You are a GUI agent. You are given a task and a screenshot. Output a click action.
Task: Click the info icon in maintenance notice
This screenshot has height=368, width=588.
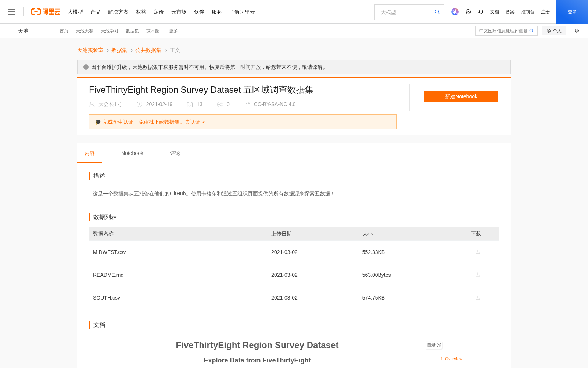coord(86,67)
